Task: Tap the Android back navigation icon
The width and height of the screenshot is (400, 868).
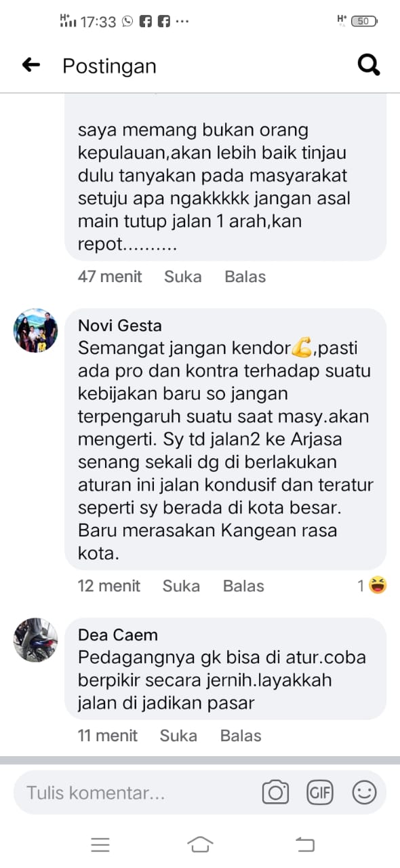Action: [x=305, y=844]
